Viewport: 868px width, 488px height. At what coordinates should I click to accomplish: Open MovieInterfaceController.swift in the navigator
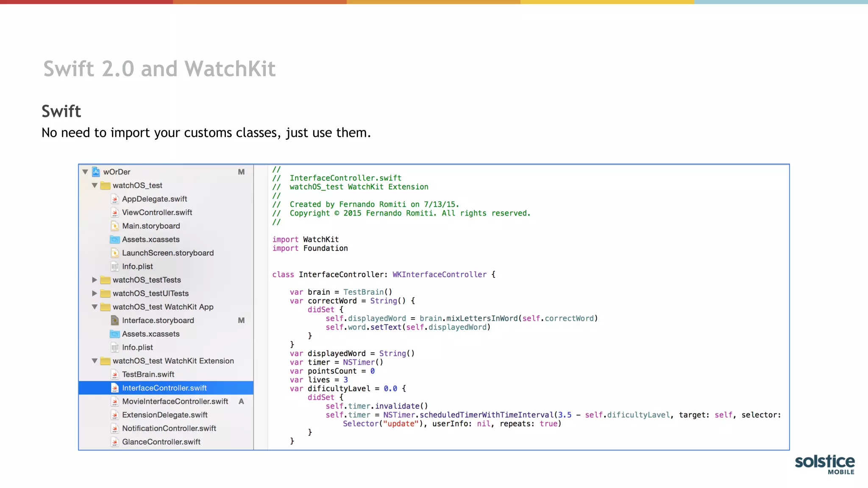pyautogui.click(x=175, y=402)
